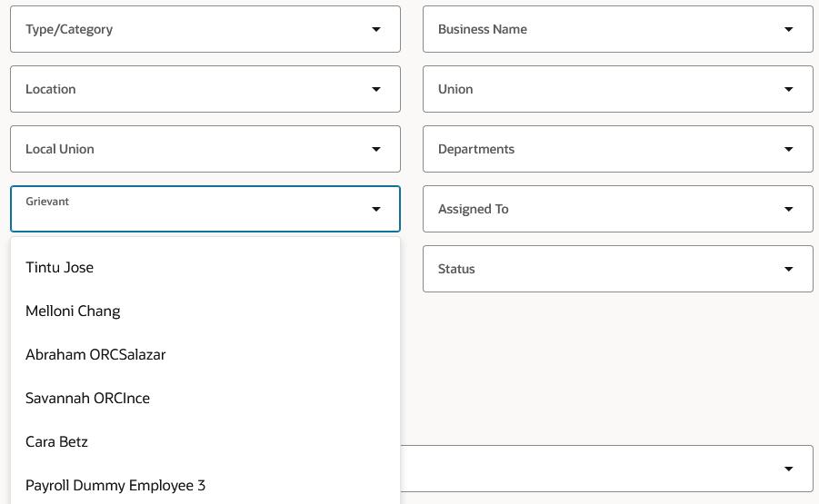Select Tintu Jose from the list
This screenshot has height=504, width=819.
tap(205, 268)
